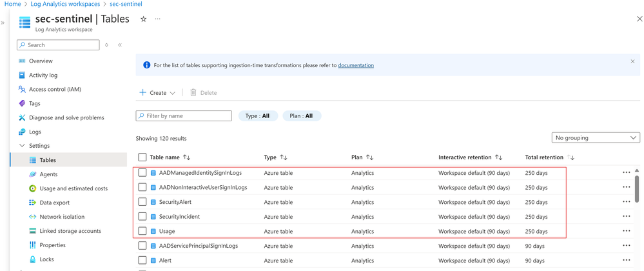Screen dimensions: 644x271
Task: Check the SecurityAlert checkbox
Action: click(x=142, y=202)
